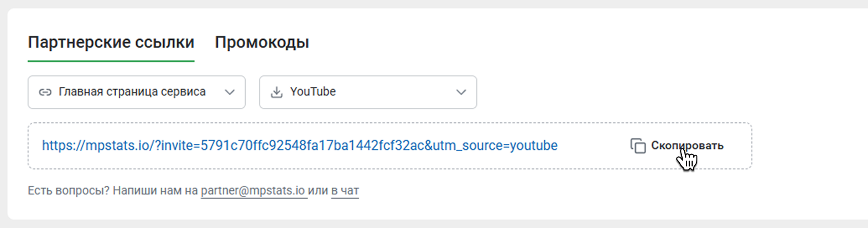Click the download icon beside YouTube

coord(276,92)
